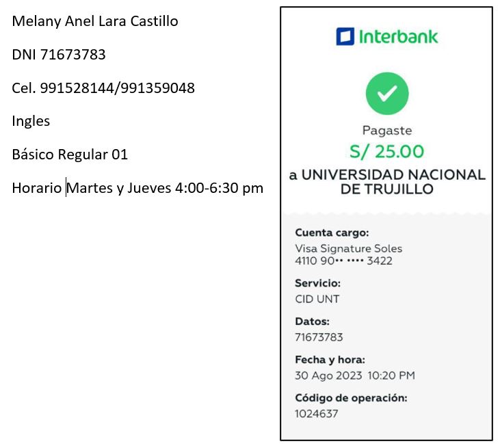Click the Cel. phone numbers line
Viewport: 500px width, 448px height.
[x=103, y=88]
